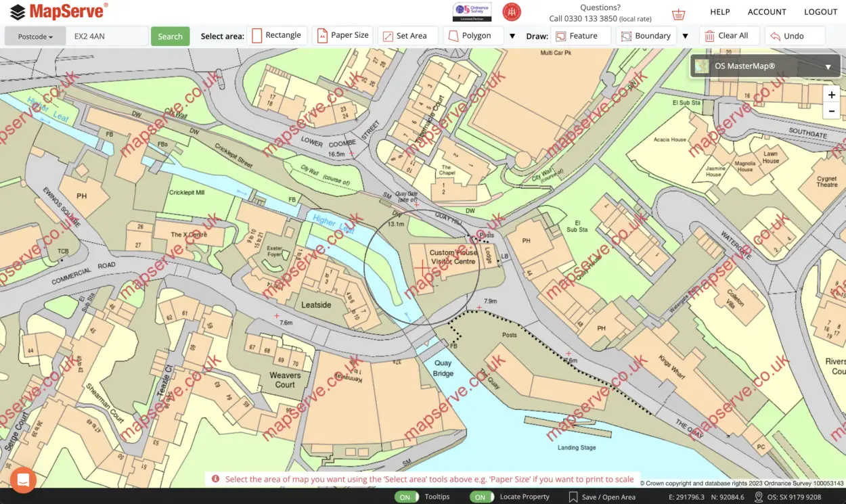Choose the Paper Size area tool
846x504 pixels.
tap(342, 36)
